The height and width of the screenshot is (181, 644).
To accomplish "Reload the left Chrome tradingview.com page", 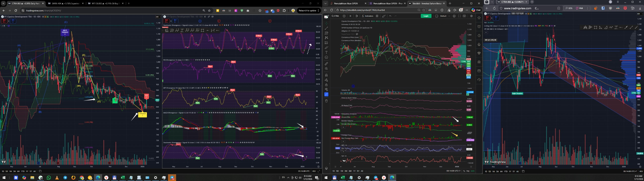I will pyautogui.click(x=16, y=11).
